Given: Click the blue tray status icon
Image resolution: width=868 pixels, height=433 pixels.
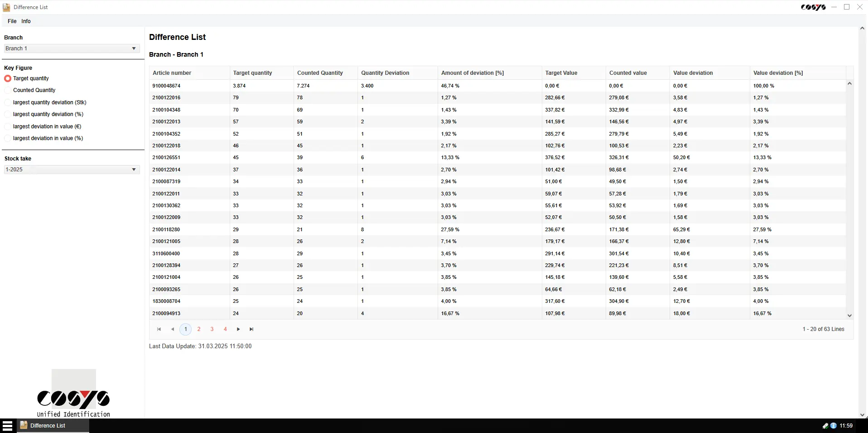Looking at the screenshot, I should click(x=833, y=426).
